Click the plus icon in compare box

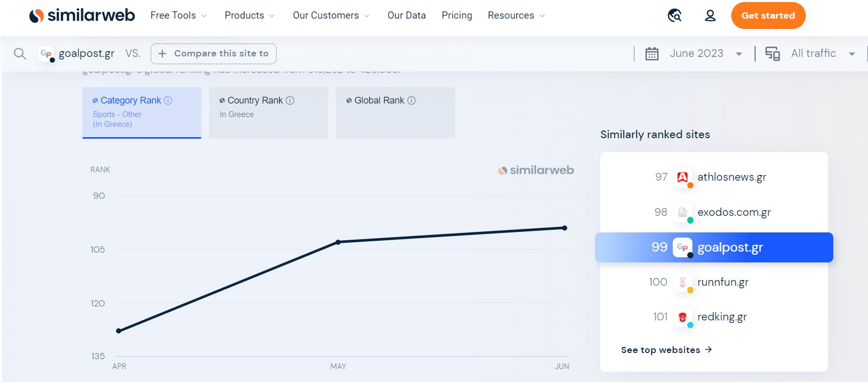point(162,54)
